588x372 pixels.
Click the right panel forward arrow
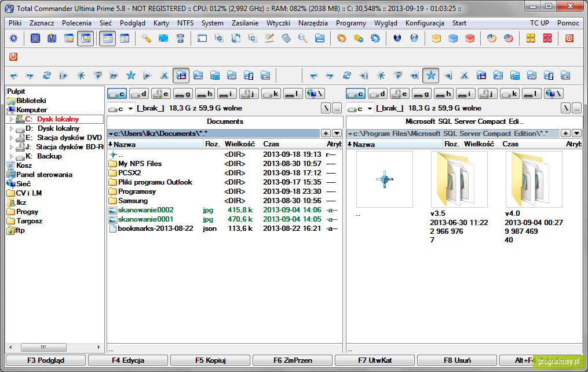pos(330,76)
